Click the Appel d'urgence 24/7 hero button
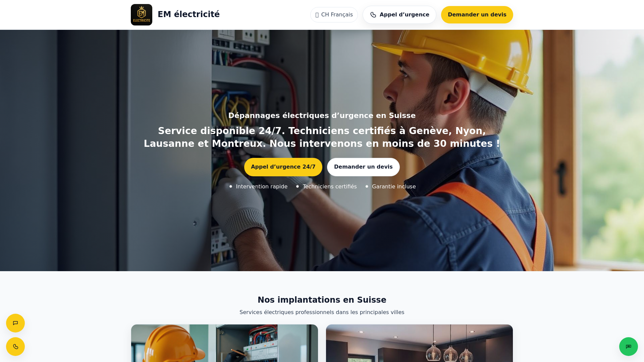 (283, 167)
